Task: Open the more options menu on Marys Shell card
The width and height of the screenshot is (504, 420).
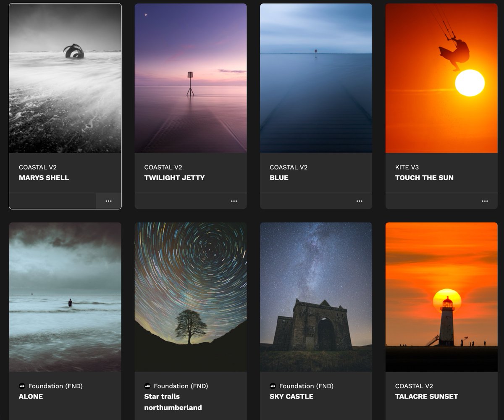Action: click(x=108, y=201)
